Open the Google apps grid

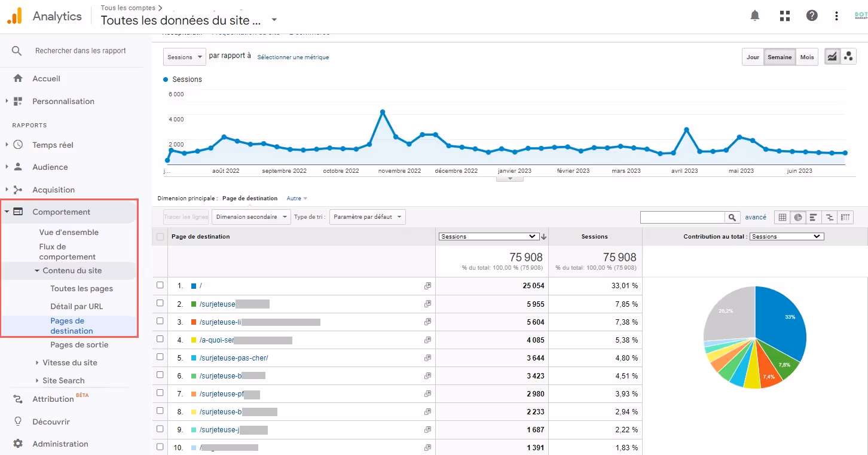pos(784,16)
